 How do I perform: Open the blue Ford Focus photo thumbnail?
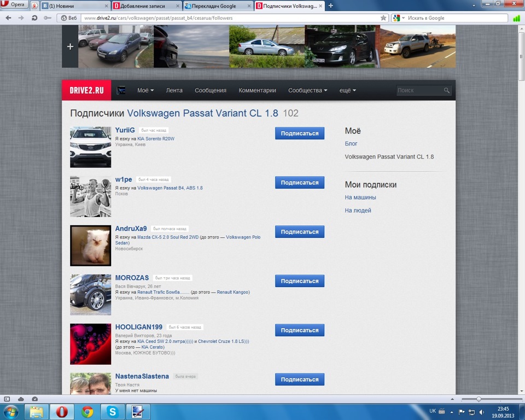point(116,46)
